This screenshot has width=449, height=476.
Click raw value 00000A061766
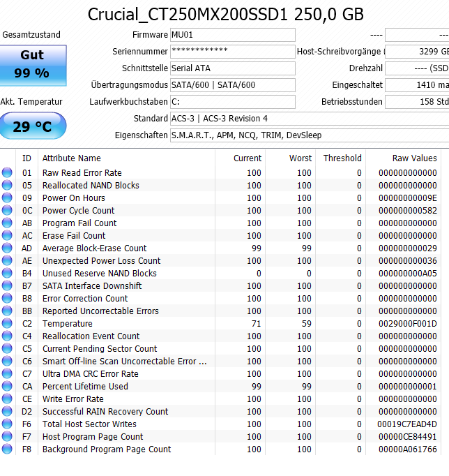pos(407,449)
